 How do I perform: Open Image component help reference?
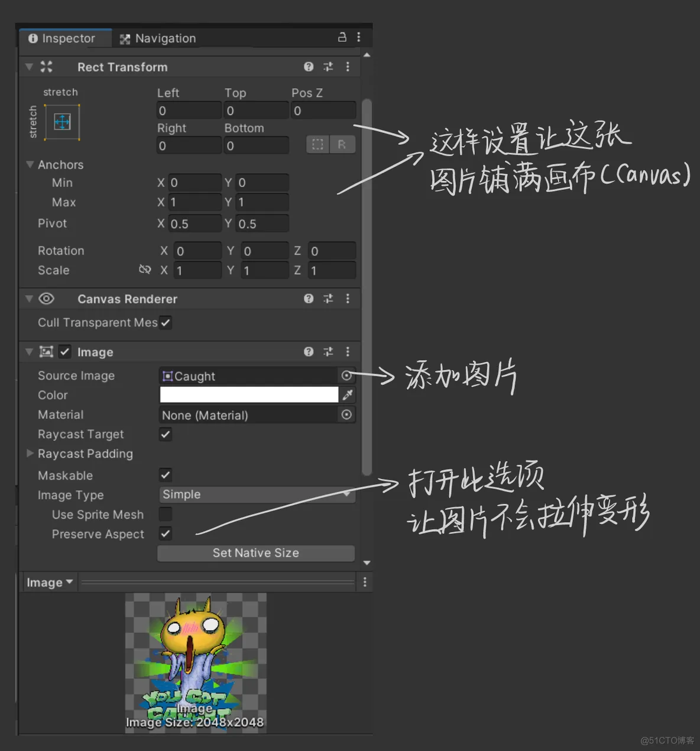309,352
